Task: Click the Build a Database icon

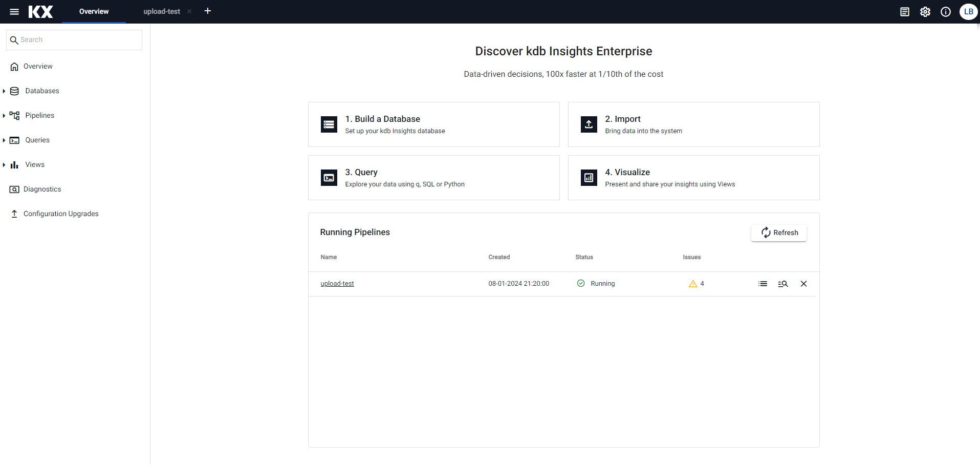Action: [329, 124]
